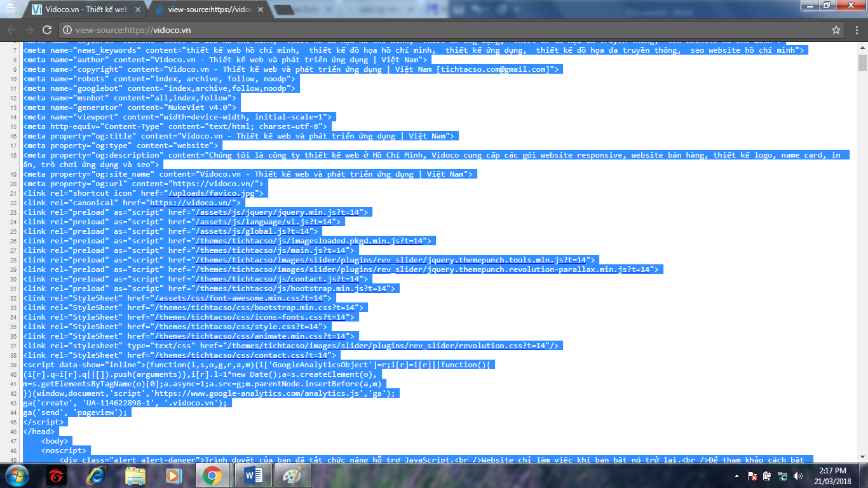Click the tichtacso.com@gmail.com copyright text
Image resolution: width=868 pixels, height=488 pixels.
coord(493,69)
